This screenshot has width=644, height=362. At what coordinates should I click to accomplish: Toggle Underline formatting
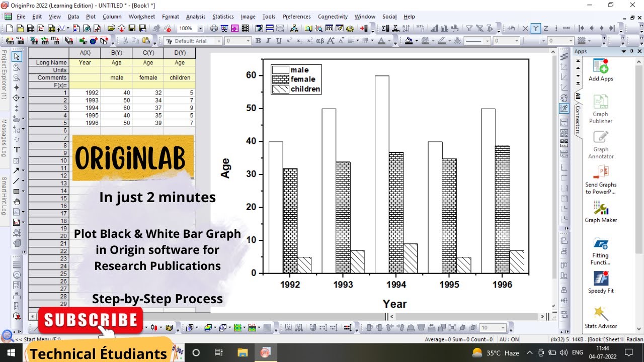click(279, 41)
